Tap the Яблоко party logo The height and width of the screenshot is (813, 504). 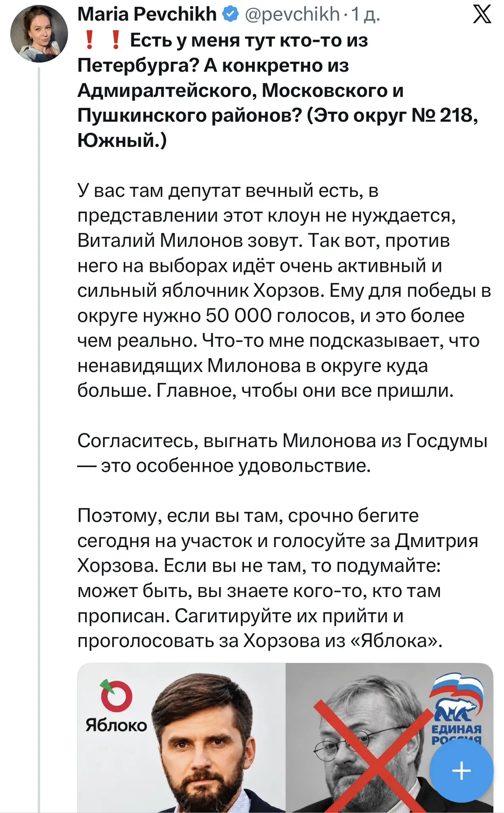click(x=116, y=706)
